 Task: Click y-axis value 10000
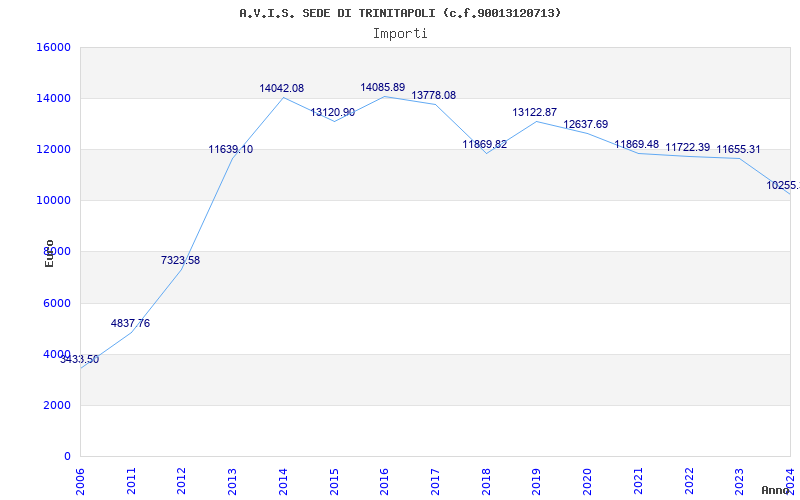pos(53,201)
